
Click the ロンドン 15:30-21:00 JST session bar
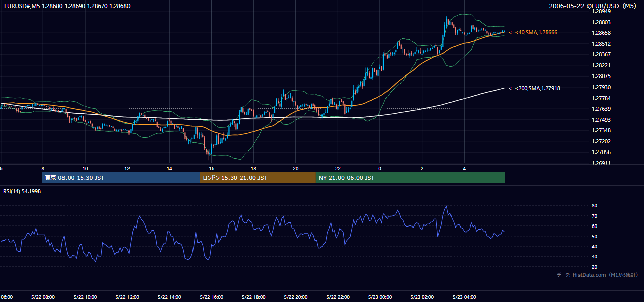point(258,178)
